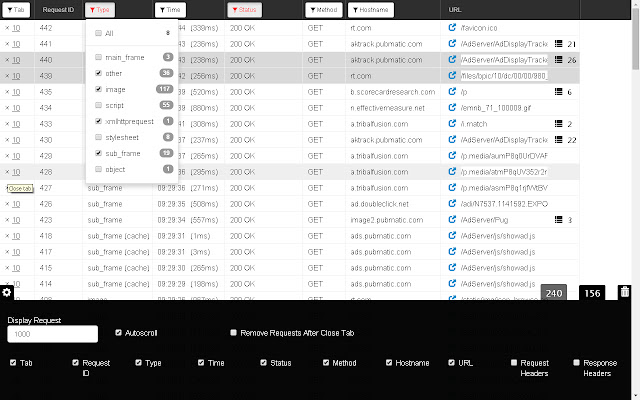Toggle Response Headers column checkbox
The image size is (640, 400).
click(x=576, y=362)
